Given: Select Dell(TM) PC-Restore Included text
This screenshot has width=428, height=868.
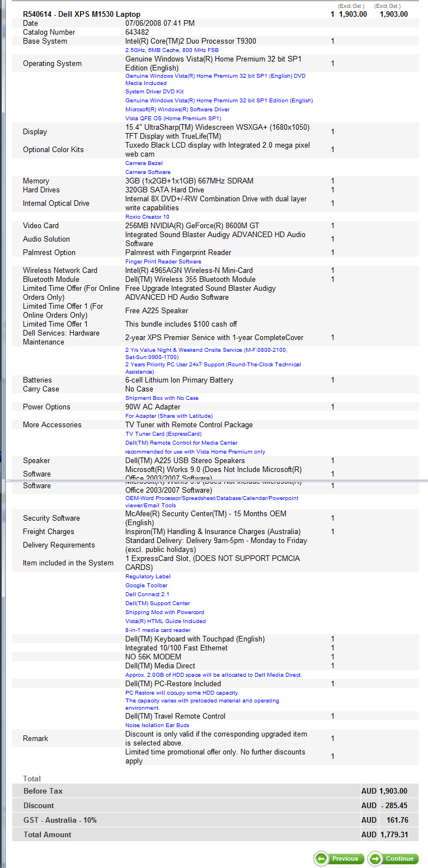Looking at the screenshot, I should tap(173, 683).
